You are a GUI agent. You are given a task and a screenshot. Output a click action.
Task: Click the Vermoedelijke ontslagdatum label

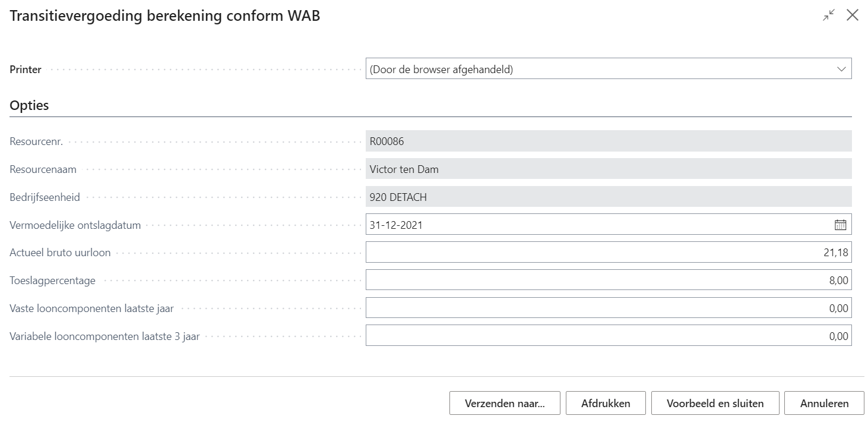click(75, 225)
